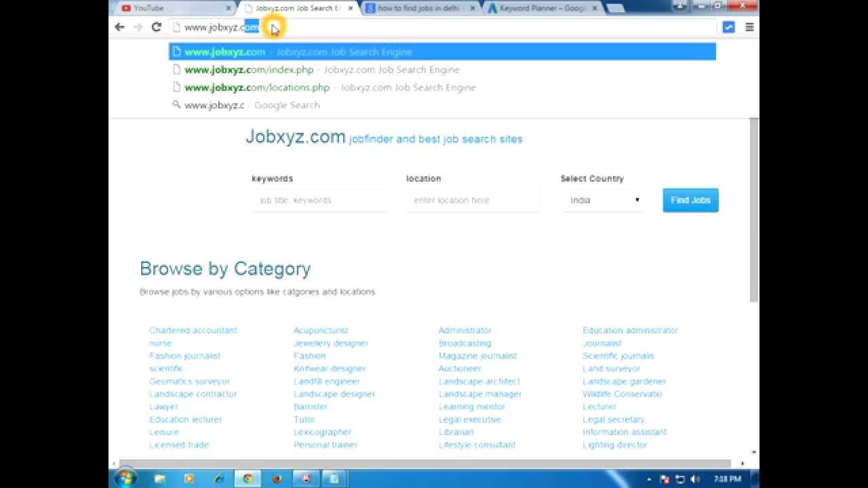
Task: Open the taskbar volume control
Action: pos(694,479)
